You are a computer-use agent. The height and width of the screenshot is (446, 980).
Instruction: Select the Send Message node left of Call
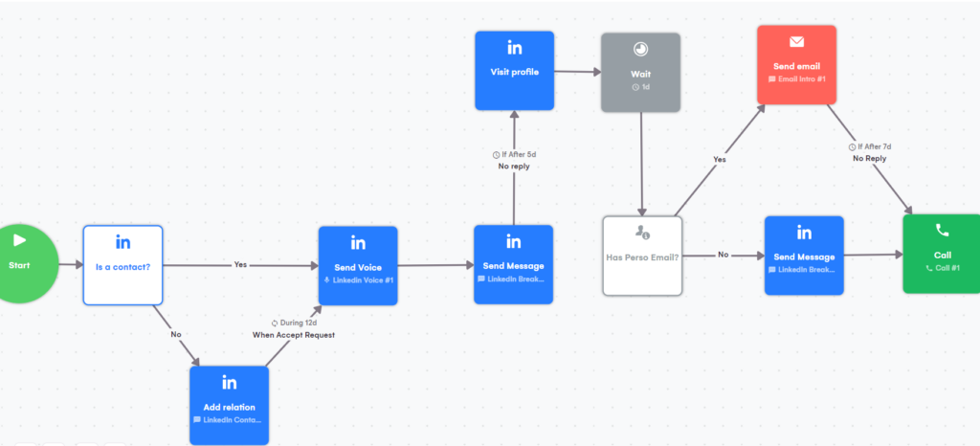804,256
